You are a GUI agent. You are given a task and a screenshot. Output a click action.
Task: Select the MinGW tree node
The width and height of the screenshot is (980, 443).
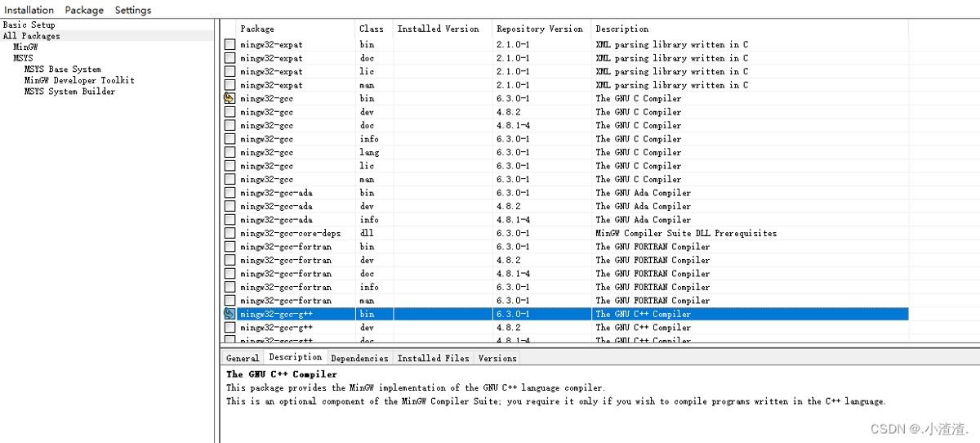(25, 47)
